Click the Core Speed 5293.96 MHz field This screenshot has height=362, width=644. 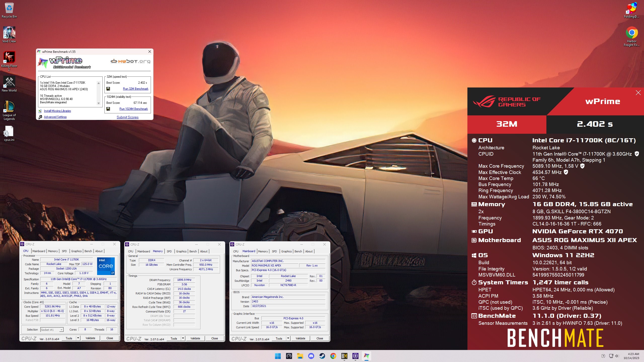pyautogui.click(x=53, y=306)
